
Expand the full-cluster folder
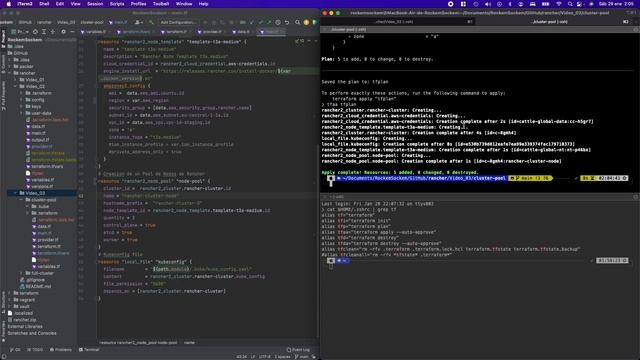pos(22,273)
